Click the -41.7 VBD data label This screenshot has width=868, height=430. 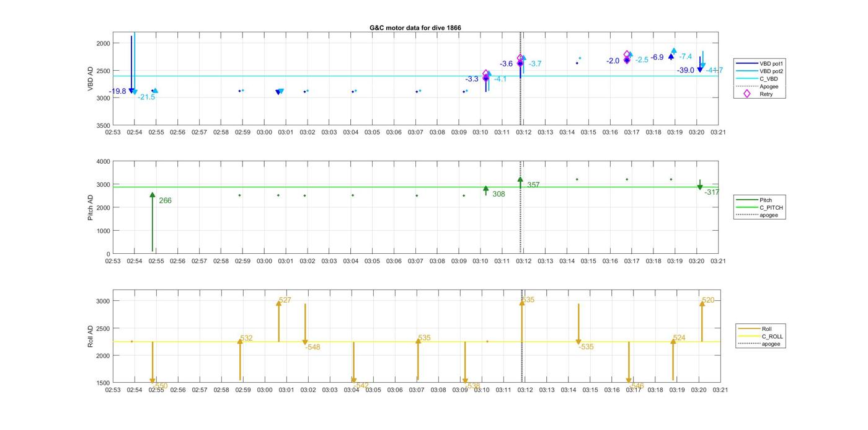tap(714, 70)
